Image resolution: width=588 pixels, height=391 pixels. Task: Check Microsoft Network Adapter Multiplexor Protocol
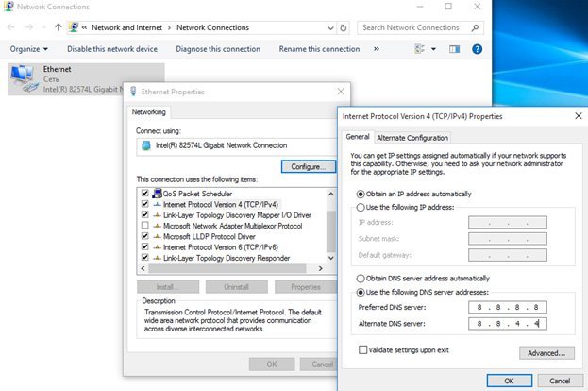pyautogui.click(x=144, y=226)
